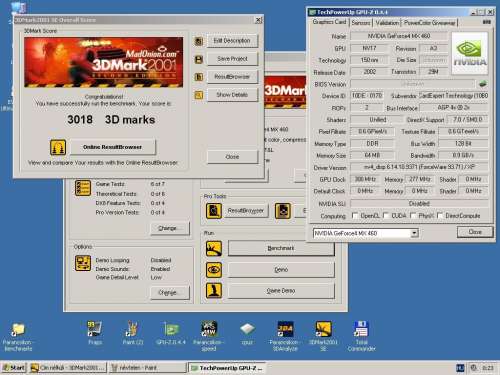Click the Options icon in 3DMark window
Screen dimensions: 500x375
[83, 263]
